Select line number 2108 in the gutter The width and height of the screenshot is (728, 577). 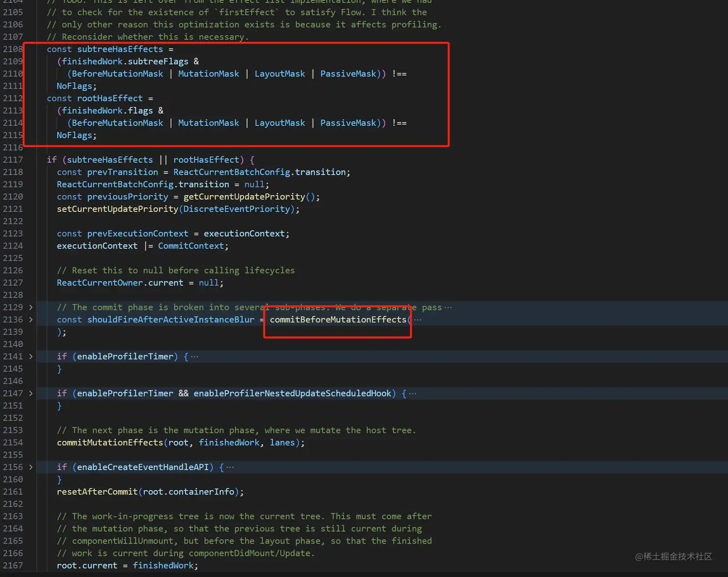click(13, 49)
